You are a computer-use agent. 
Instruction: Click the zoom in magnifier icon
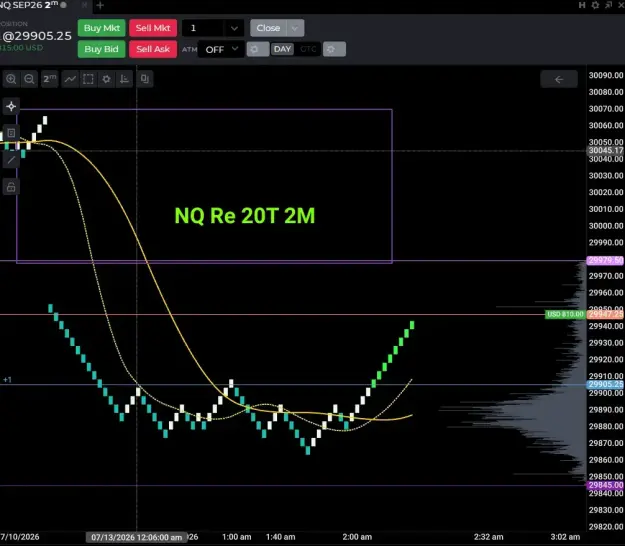pos(11,79)
